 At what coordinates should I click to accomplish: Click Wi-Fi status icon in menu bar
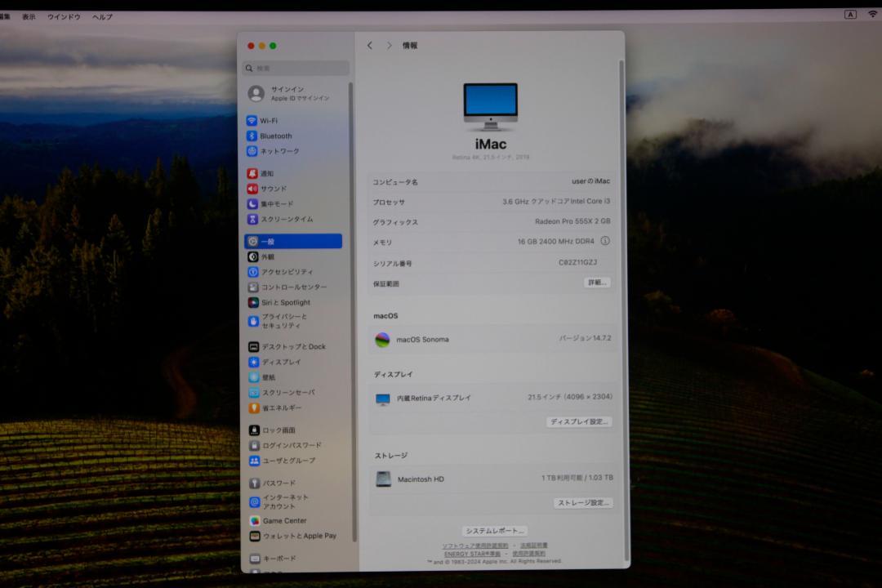tap(872, 14)
